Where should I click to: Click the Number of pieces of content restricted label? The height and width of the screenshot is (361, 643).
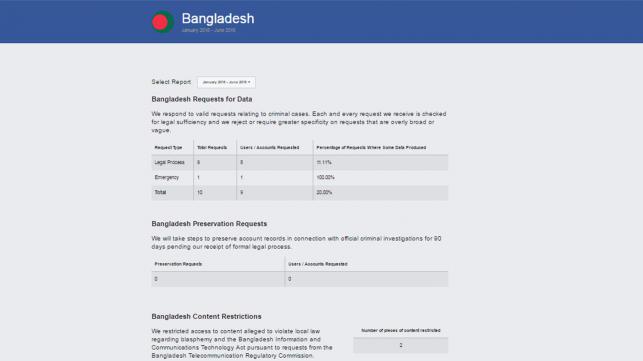(401, 330)
